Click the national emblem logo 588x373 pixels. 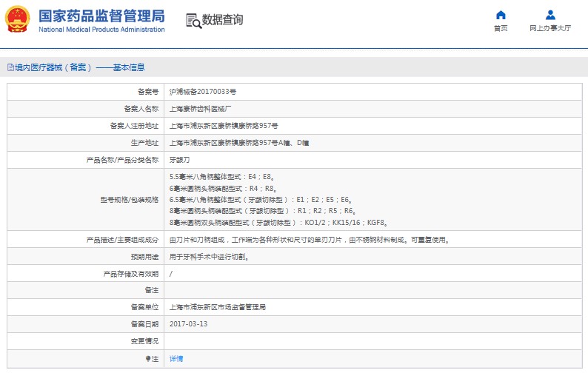pyautogui.click(x=17, y=19)
